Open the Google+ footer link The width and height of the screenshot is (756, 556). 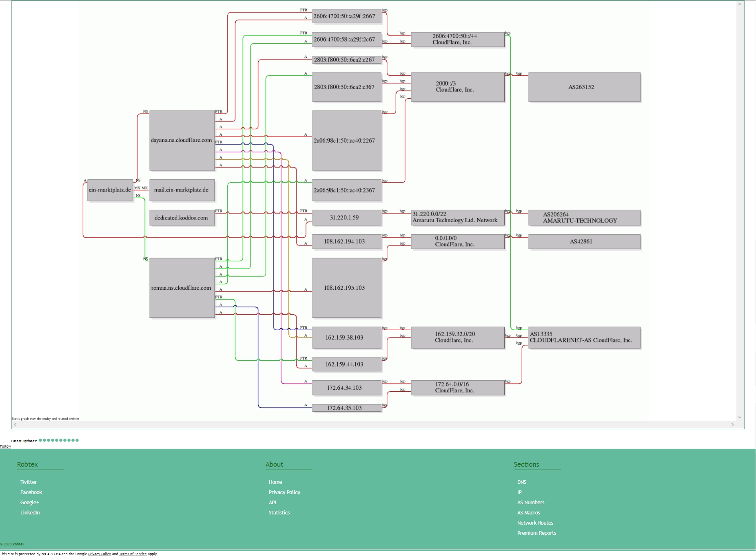(x=29, y=502)
